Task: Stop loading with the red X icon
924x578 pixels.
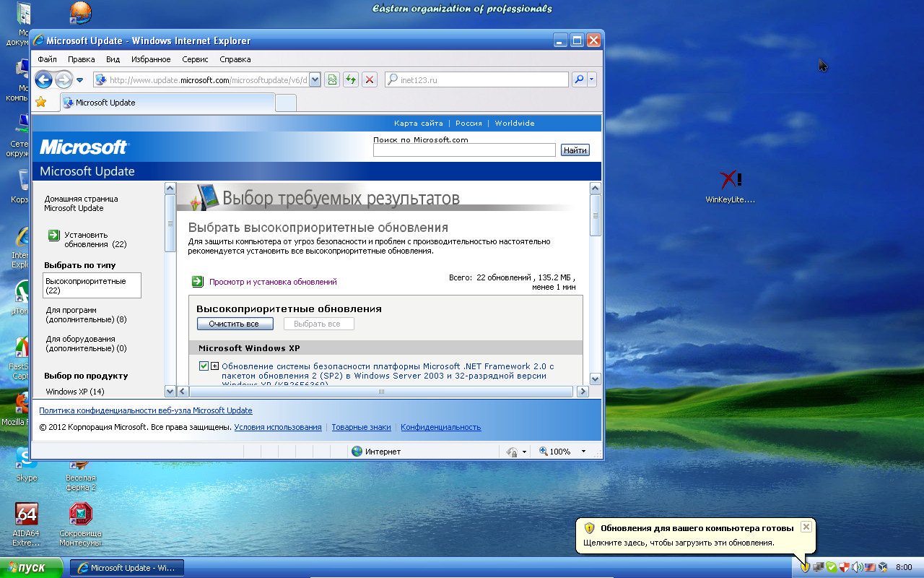Action: (x=369, y=79)
